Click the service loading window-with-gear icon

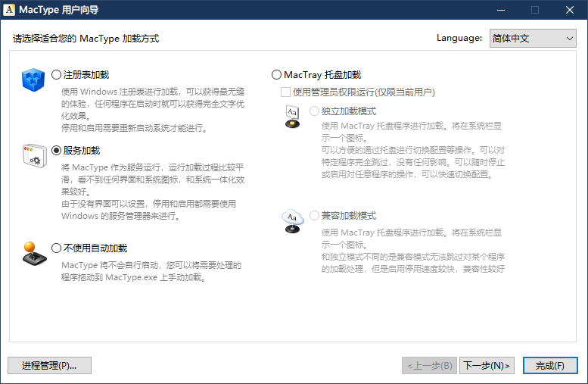tap(35, 156)
